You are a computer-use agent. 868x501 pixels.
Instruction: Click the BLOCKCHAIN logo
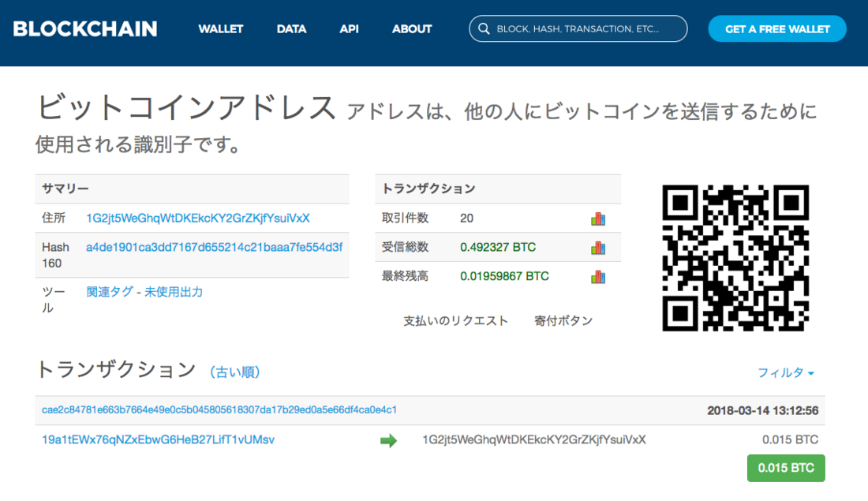click(85, 28)
